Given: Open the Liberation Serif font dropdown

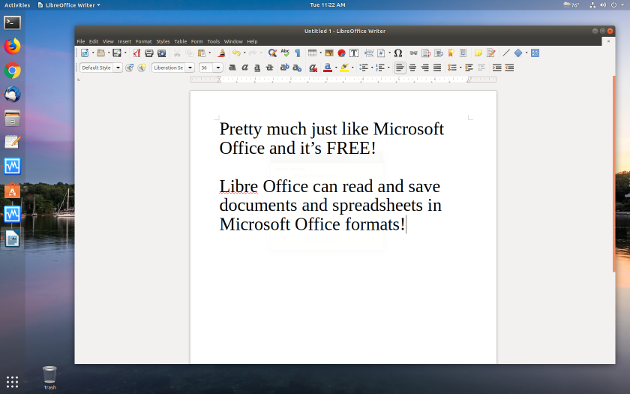Looking at the screenshot, I should click(190, 68).
